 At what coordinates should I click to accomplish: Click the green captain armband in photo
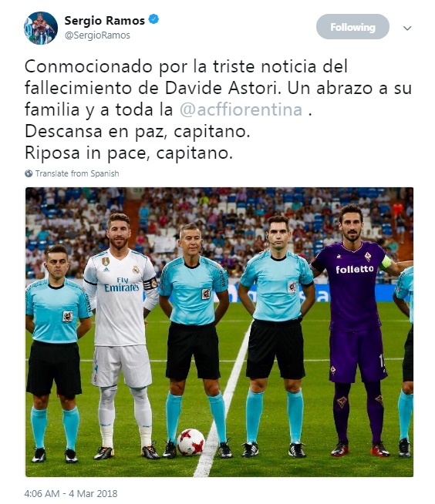[x=385, y=263]
